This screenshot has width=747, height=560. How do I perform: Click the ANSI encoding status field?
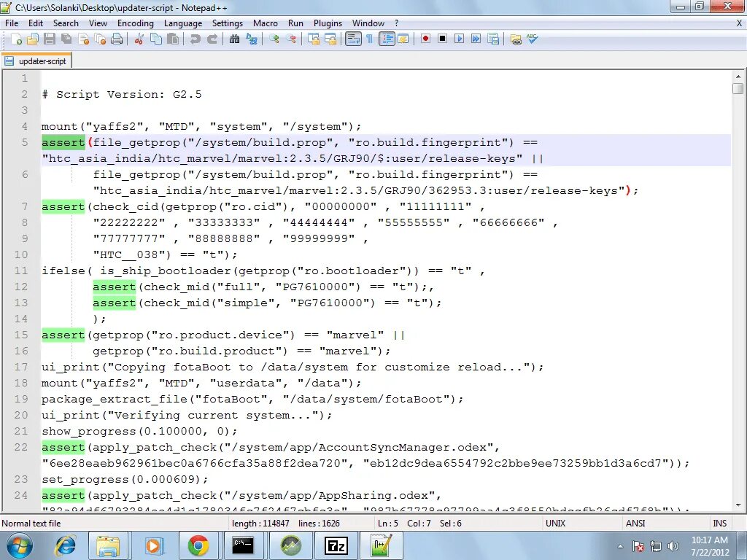tap(635, 524)
